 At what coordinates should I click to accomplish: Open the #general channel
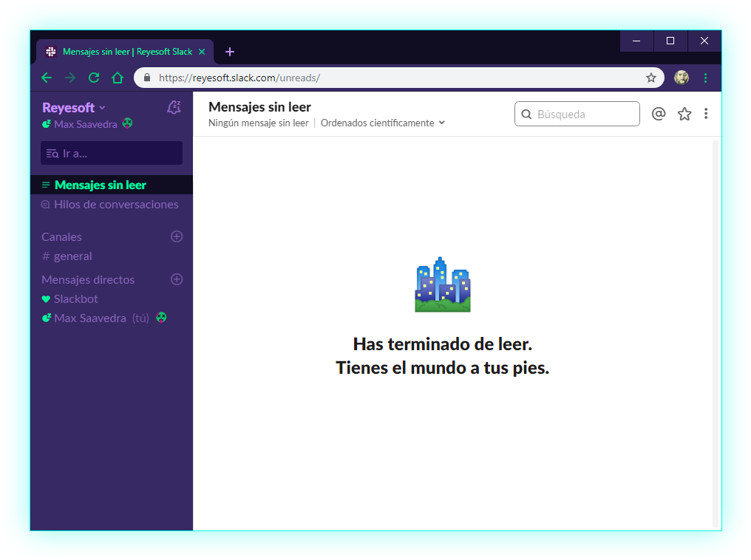click(72, 256)
